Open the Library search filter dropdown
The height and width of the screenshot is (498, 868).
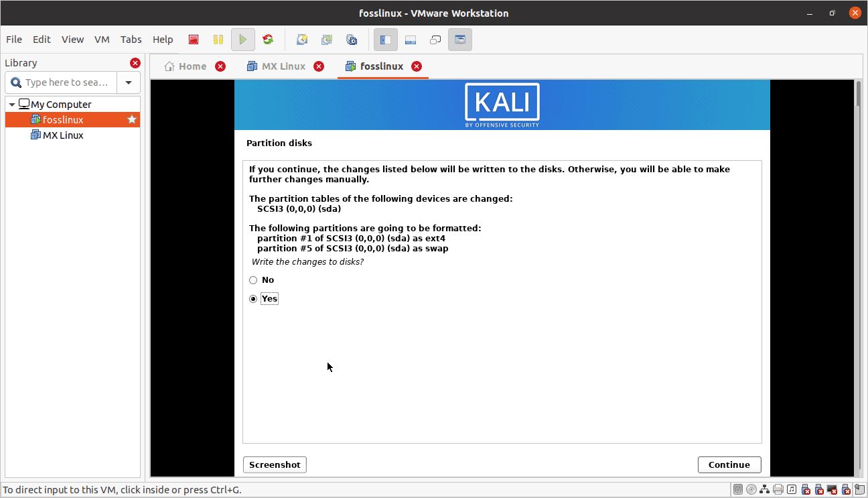tap(129, 82)
